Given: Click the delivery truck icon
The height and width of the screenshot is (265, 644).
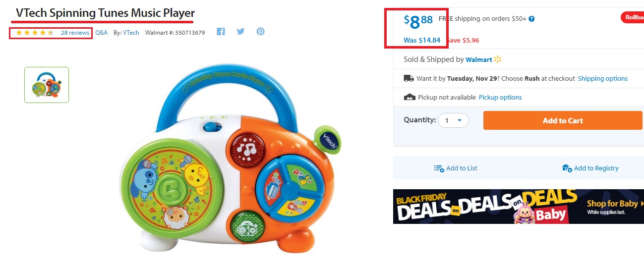Looking at the screenshot, I should click(409, 78).
